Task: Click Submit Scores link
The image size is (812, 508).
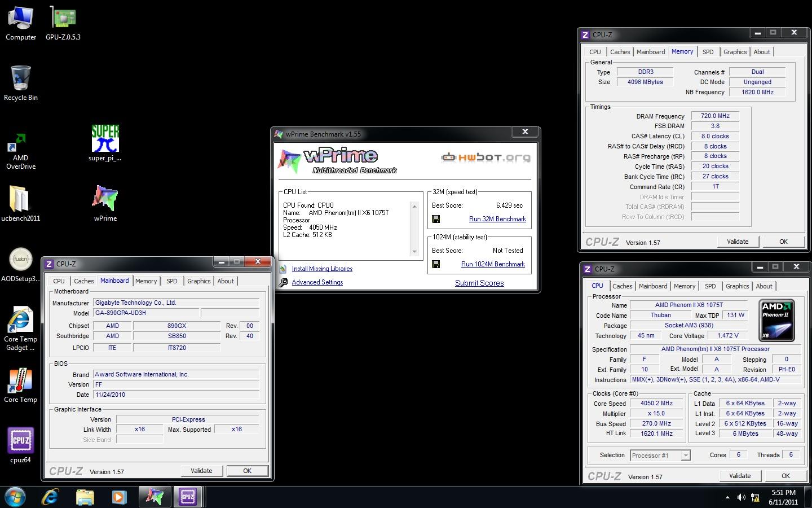Action: point(479,283)
